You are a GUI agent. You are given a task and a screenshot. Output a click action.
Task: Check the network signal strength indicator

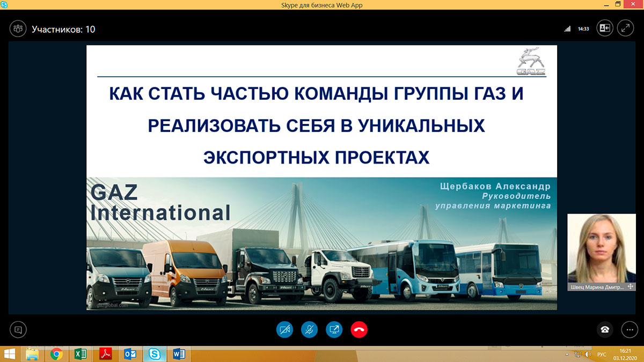tap(567, 29)
